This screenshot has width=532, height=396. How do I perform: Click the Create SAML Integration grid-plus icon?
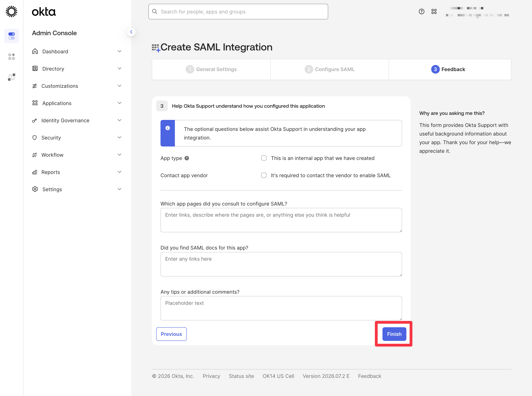coord(156,48)
